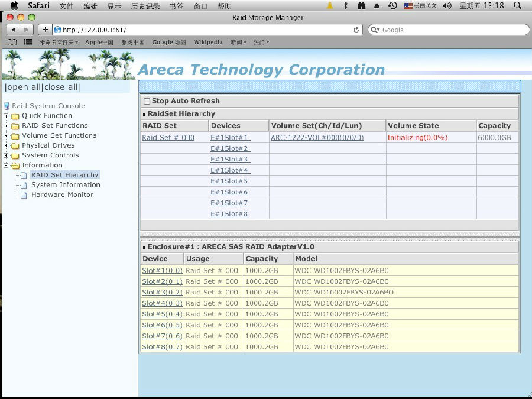Open the Raid Set # 000 link
This screenshot has width=532, height=399.
point(168,137)
